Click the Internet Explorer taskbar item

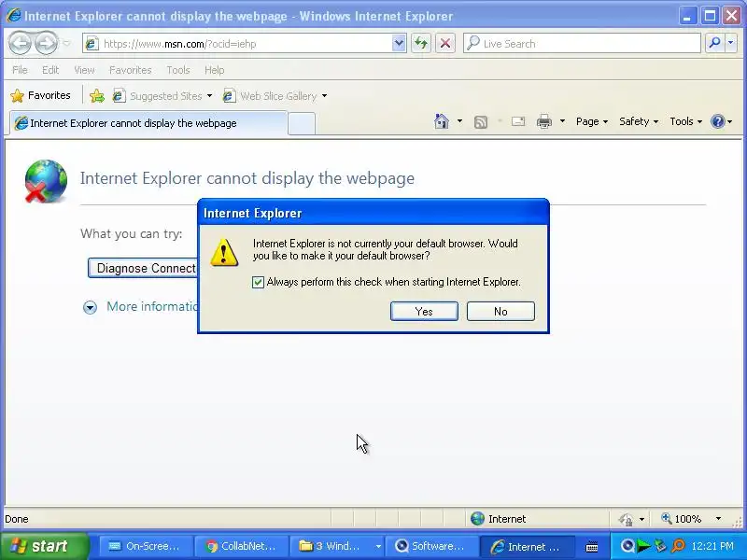click(527, 546)
